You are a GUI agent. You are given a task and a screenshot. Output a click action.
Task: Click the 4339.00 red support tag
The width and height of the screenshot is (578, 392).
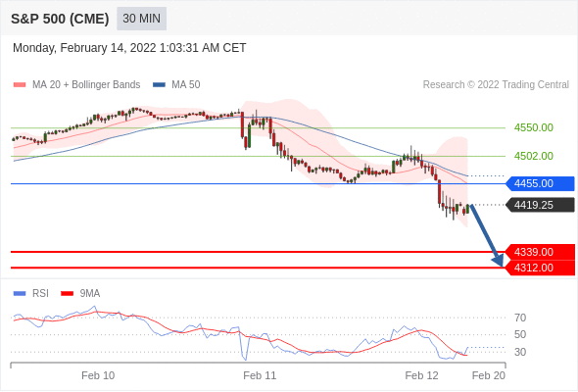pos(540,252)
